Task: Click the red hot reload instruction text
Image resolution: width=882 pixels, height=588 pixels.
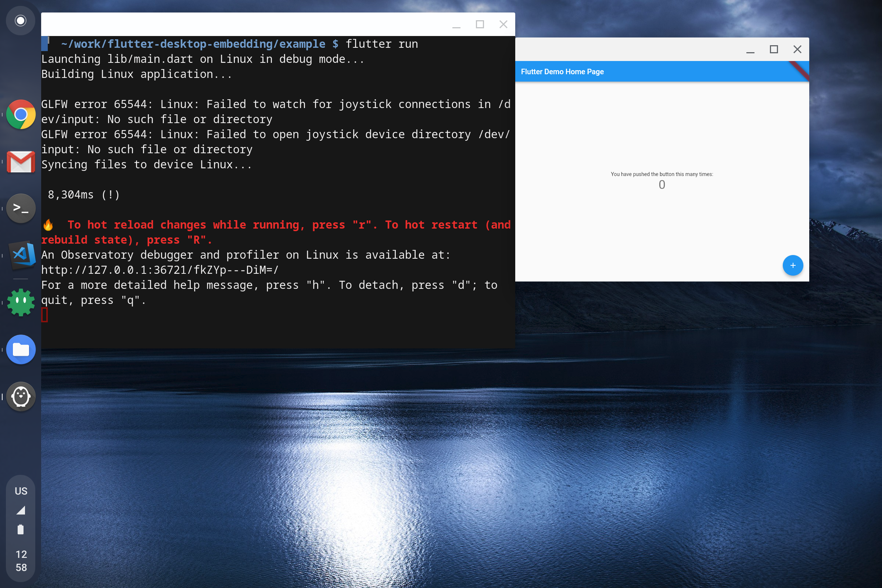Action: coord(276,233)
